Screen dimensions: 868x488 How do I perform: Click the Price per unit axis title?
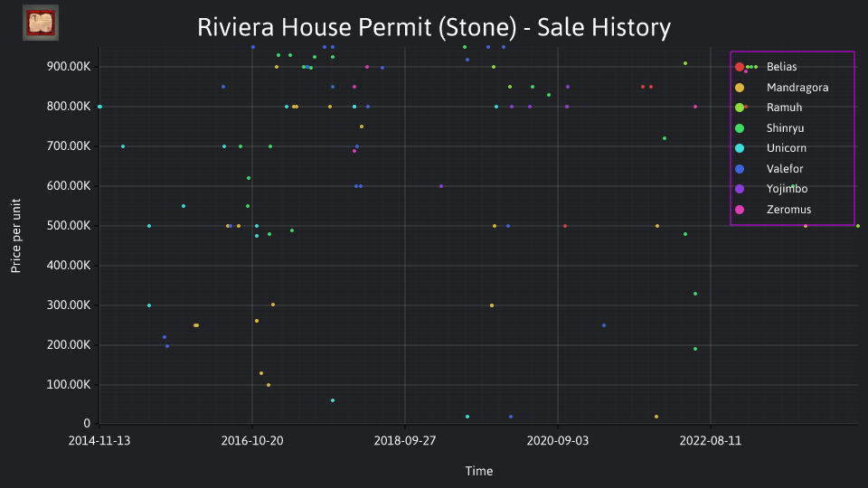16,236
